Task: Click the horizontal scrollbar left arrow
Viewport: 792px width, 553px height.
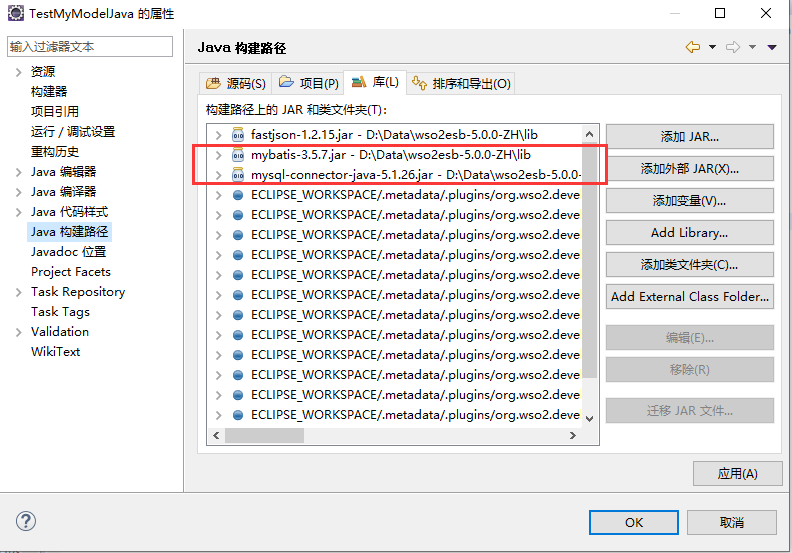Action: (x=216, y=435)
